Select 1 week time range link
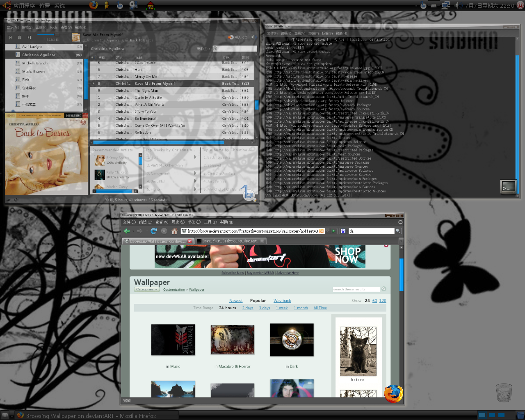 tap(282, 308)
